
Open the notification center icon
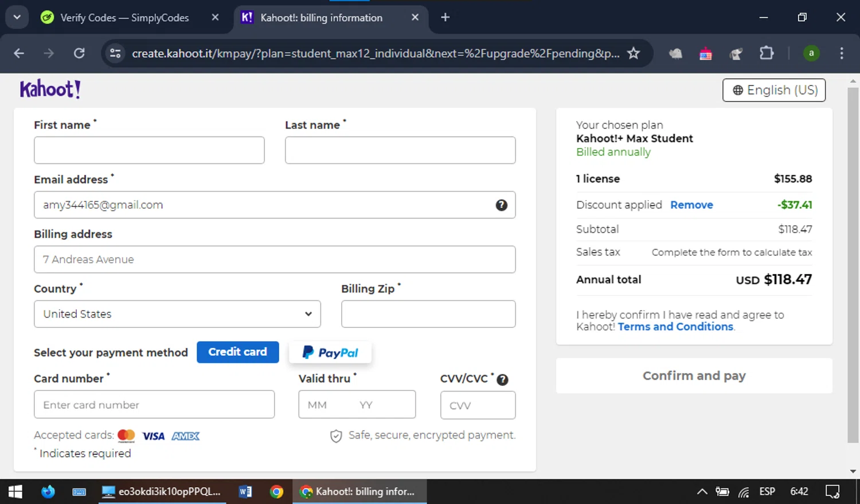[x=832, y=491]
